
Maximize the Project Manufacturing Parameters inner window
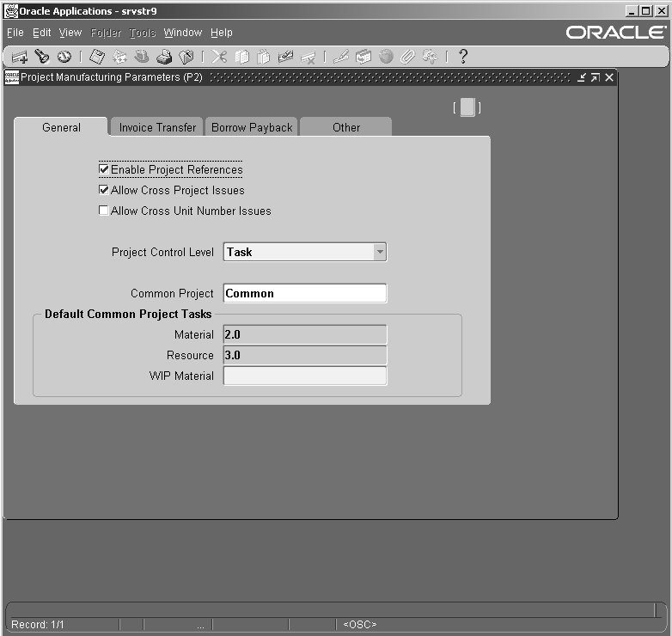pyautogui.click(x=596, y=77)
